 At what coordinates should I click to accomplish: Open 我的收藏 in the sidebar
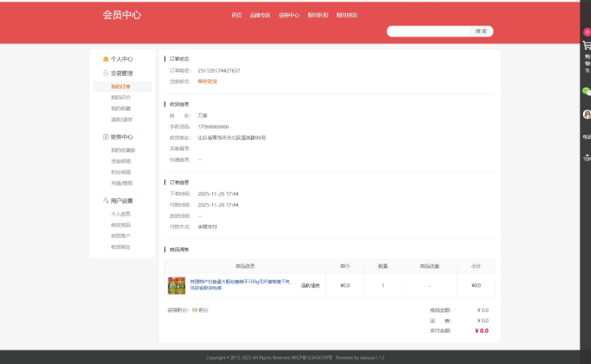point(120,109)
